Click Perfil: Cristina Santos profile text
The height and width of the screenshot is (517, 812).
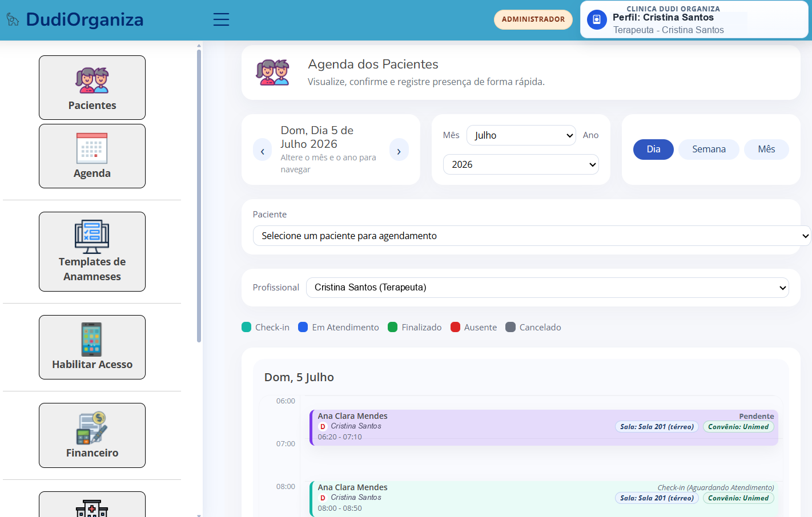point(663,18)
